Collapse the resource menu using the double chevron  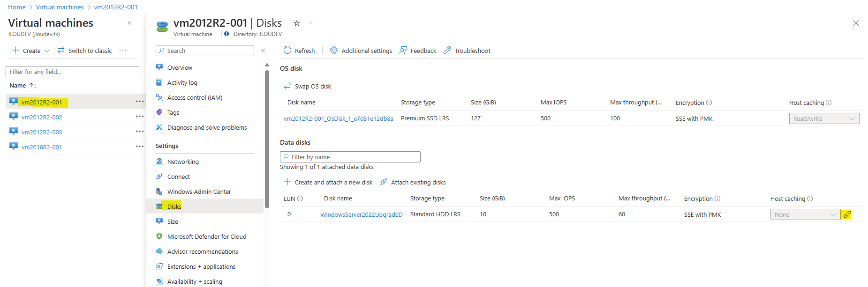tap(263, 51)
